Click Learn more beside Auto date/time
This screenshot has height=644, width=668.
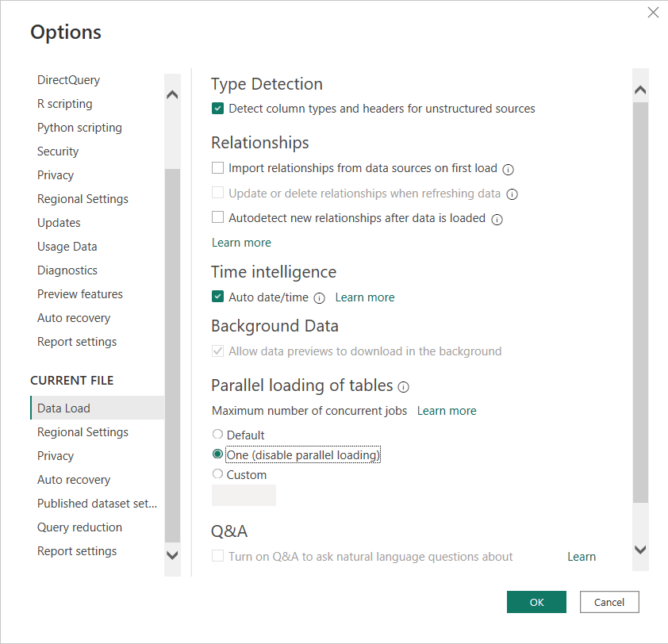(365, 297)
